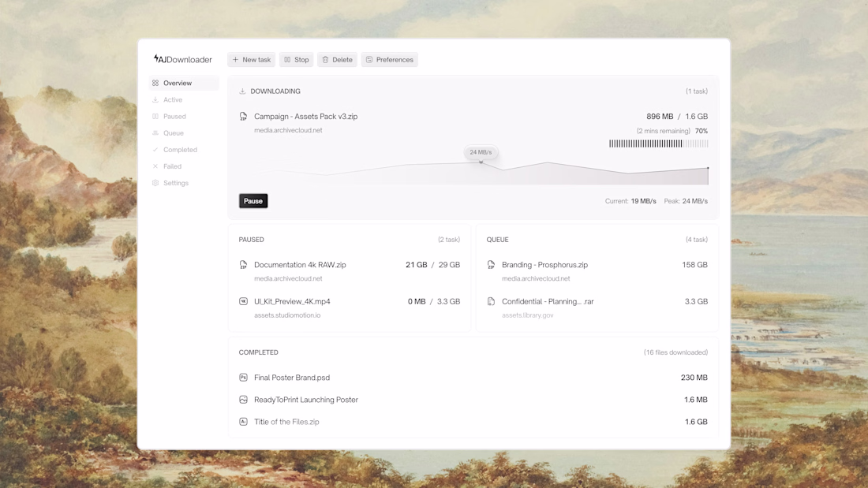Click the plus icon on New task
Image resolution: width=868 pixels, height=488 pixels.
235,60
